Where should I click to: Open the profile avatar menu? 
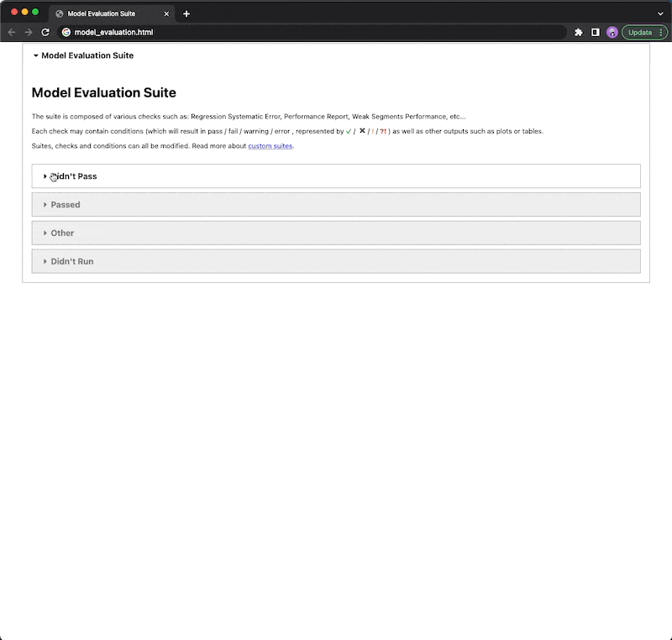coord(612,32)
